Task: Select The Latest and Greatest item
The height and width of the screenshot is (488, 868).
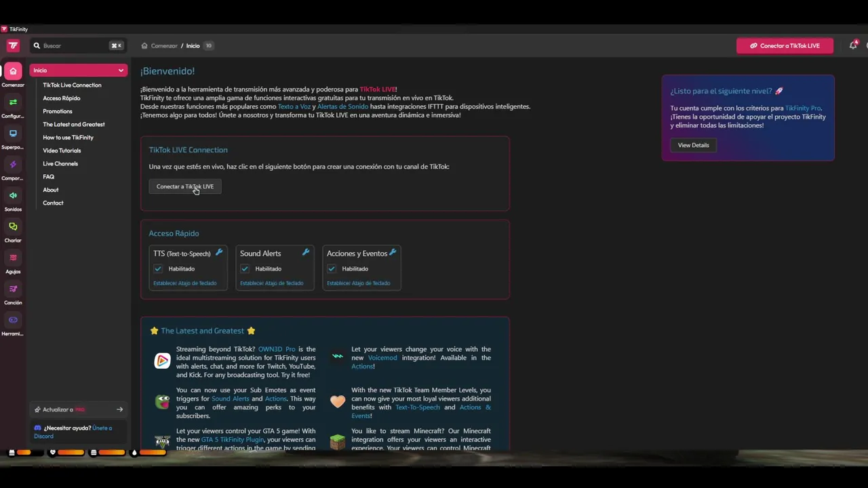Action: [x=73, y=124]
